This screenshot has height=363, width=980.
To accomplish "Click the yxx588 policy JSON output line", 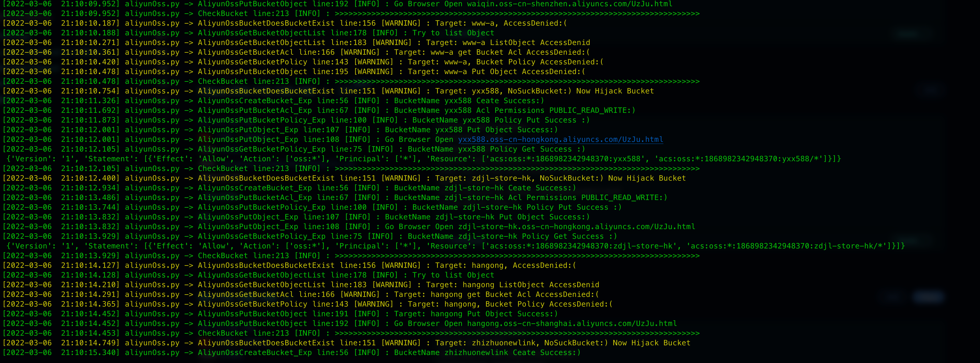I will pyautogui.click(x=424, y=159).
